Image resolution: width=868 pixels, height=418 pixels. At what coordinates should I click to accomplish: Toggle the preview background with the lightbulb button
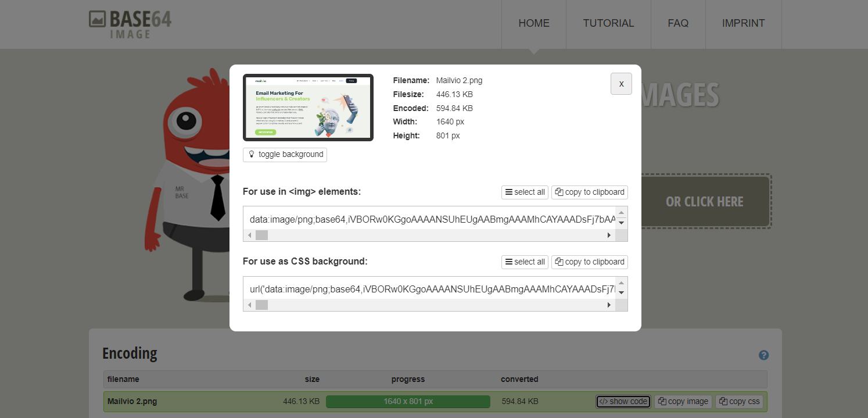[285, 155]
